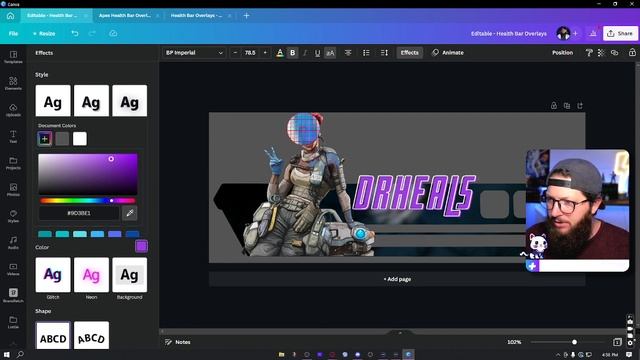Increase font size with plus button

[265, 53]
